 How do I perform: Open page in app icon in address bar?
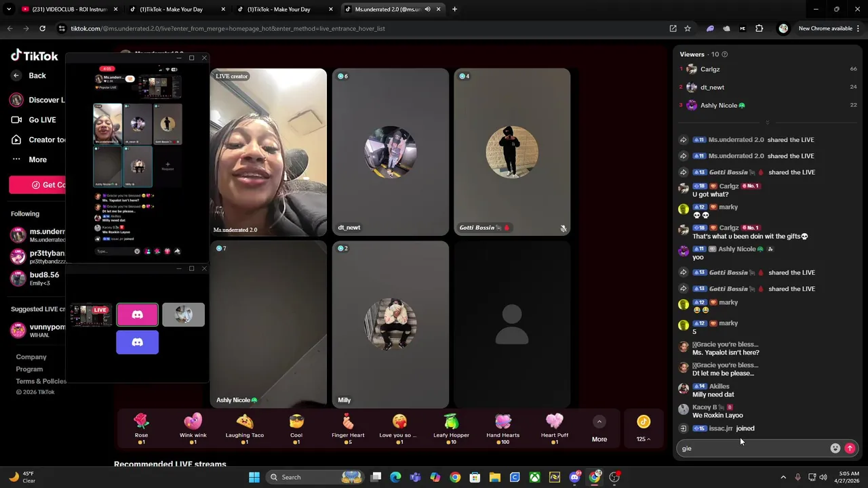[673, 28]
